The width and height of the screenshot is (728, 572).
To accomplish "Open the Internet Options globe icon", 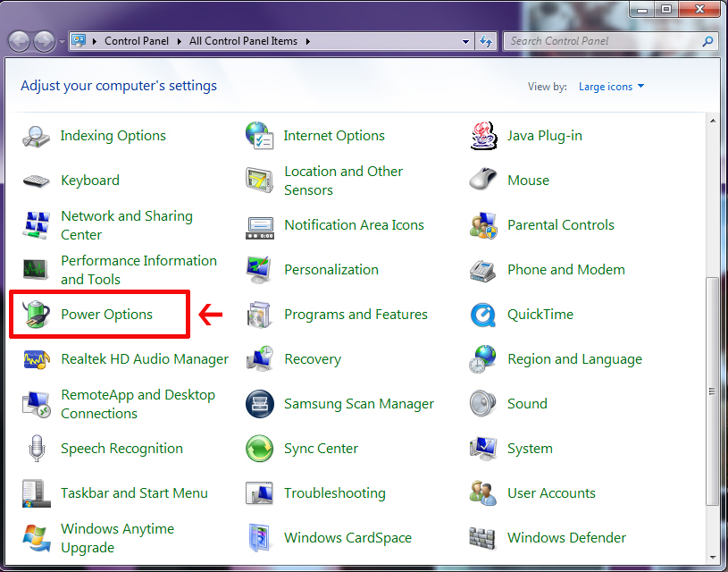I will pos(260,136).
